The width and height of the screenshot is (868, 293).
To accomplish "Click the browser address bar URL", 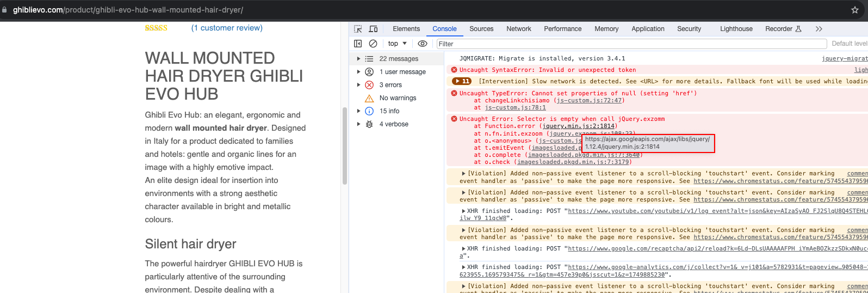I will [128, 10].
